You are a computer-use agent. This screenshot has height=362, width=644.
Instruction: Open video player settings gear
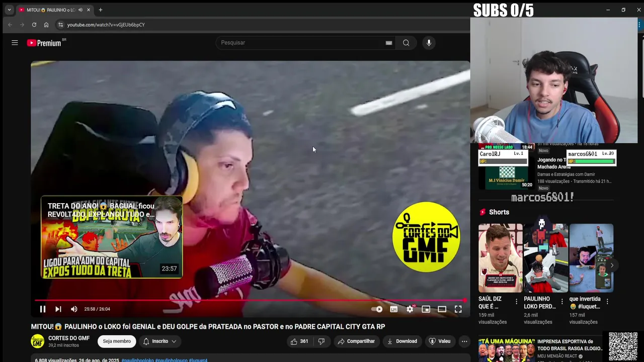pyautogui.click(x=410, y=309)
